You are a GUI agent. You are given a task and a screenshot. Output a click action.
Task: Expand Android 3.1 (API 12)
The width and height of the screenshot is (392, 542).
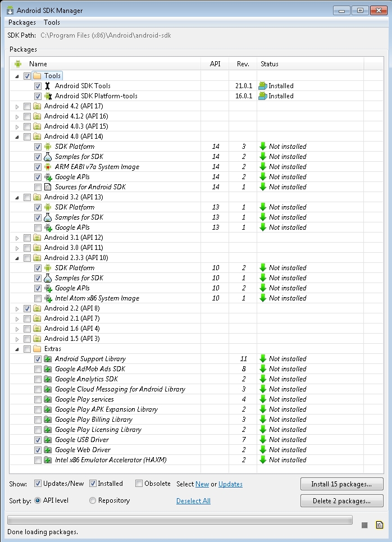[x=17, y=238]
